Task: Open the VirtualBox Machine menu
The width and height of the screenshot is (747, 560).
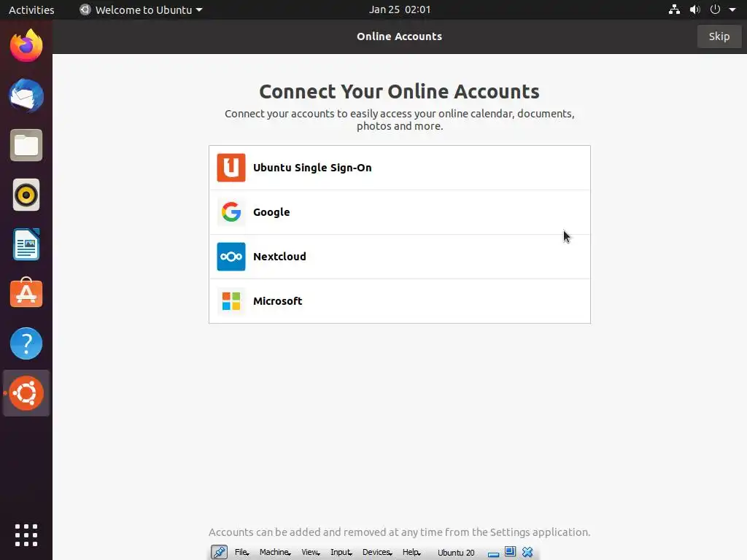Action: click(275, 553)
